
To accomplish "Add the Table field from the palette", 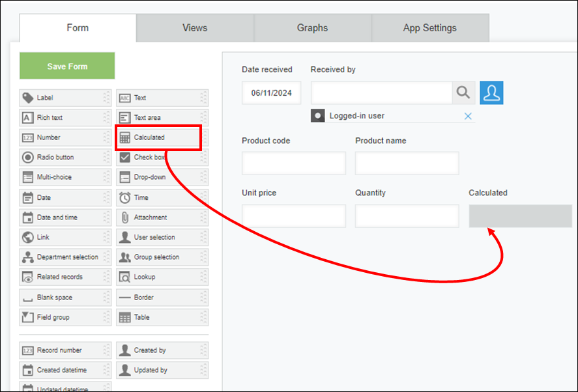I will pyautogui.click(x=158, y=317).
